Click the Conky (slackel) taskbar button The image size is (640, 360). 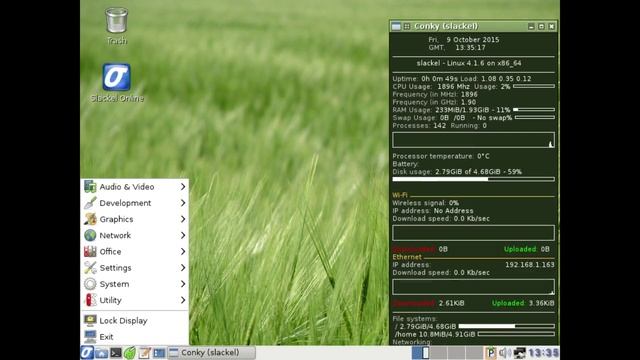coord(211,353)
